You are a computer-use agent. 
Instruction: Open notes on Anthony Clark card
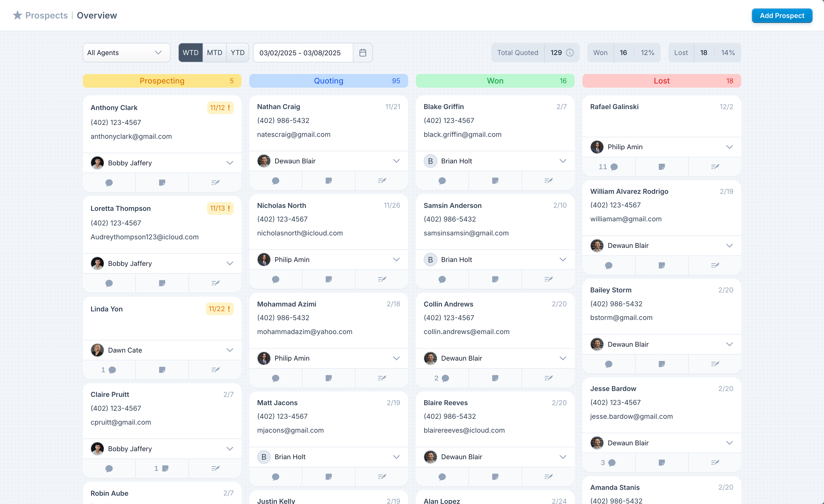click(x=162, y=183)
